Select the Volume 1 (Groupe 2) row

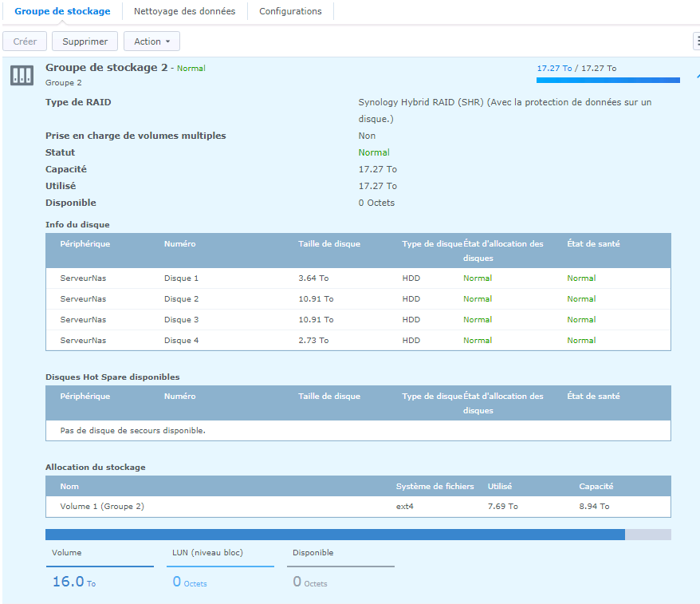[358, 507]
